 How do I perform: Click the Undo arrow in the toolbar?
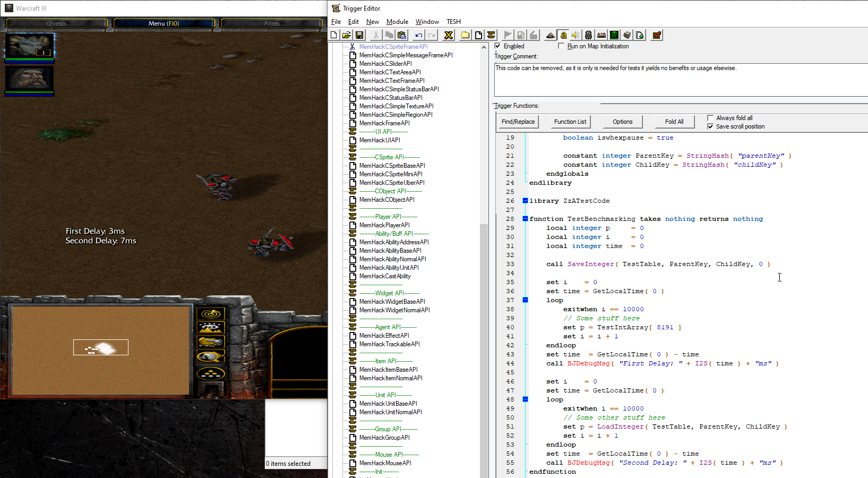419,35
